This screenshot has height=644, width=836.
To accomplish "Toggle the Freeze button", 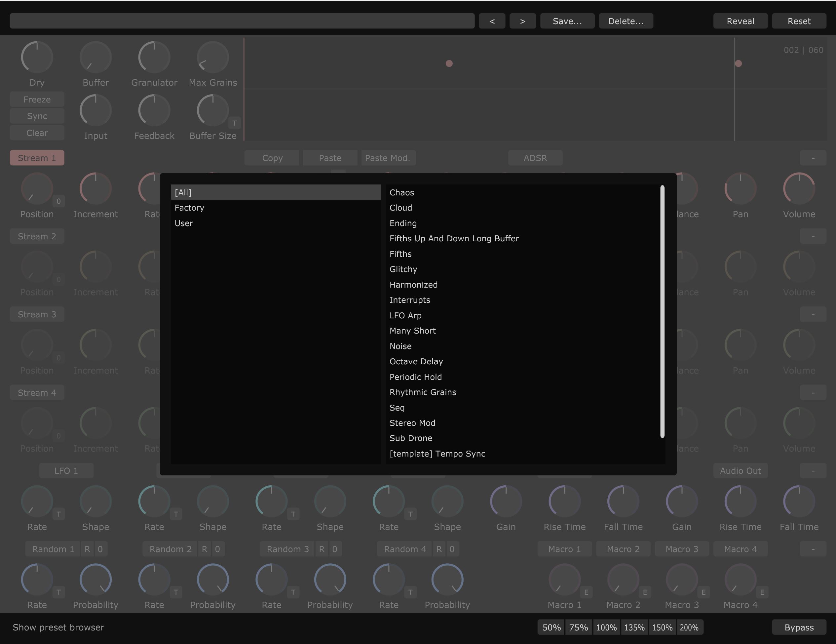I will pyautogui.click(x=37, y=100).
